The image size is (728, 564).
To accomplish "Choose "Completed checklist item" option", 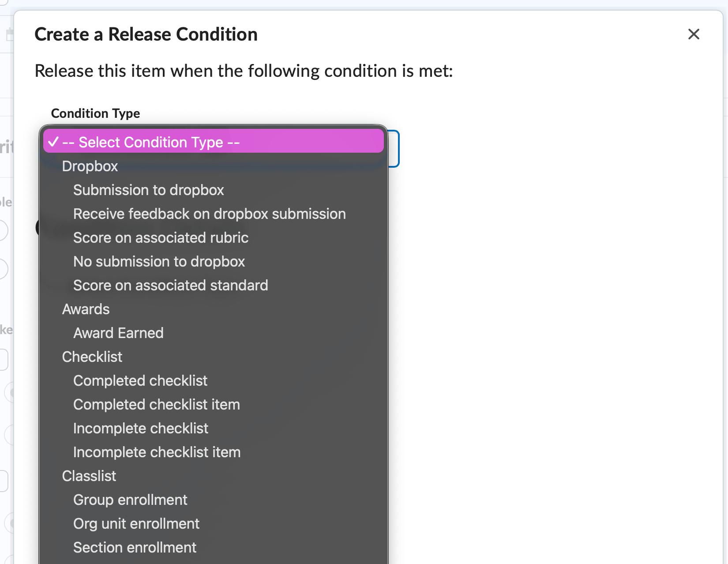I will (156, 404).
